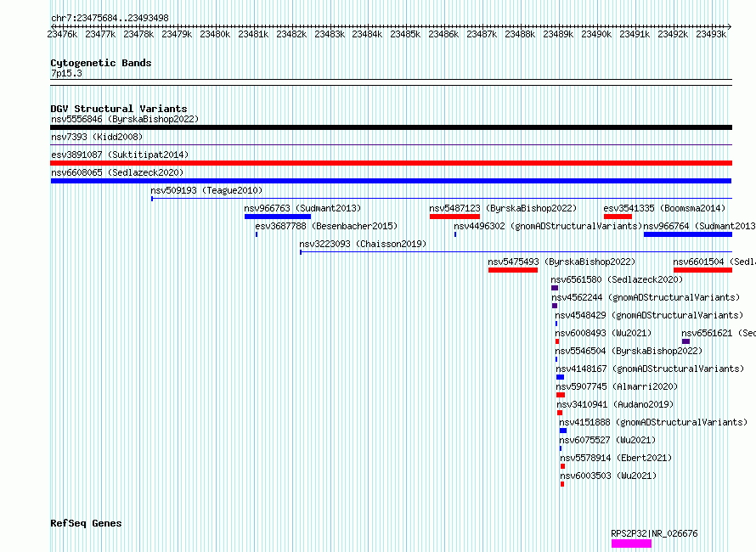Open nsv6561580 (Sedlazeck2020) label
This screenshot has height=552, width=756.
coord(617,279)
